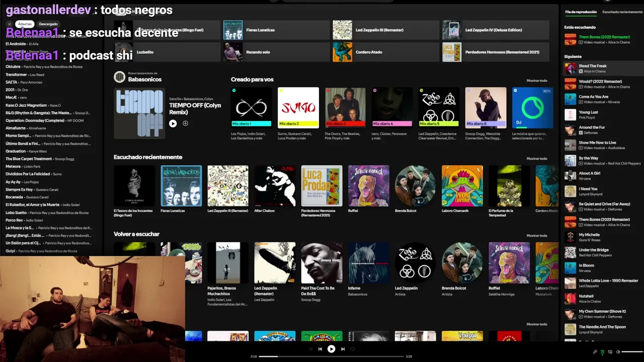Viewport: 644px width, 362px height.
Task: Clear library filter with X icon
Action: click(9, 24)
